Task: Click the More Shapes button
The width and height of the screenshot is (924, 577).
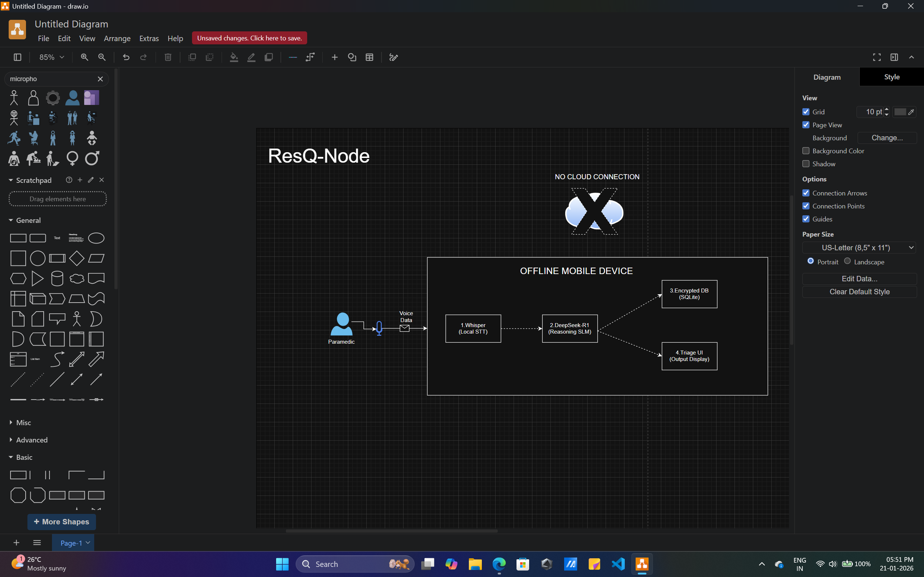Action: (61, 522)
